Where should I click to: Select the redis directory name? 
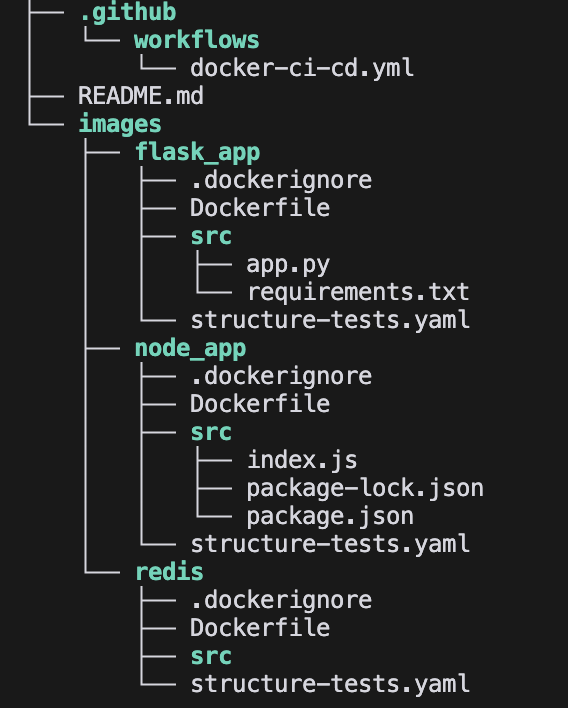click(170, 572)
